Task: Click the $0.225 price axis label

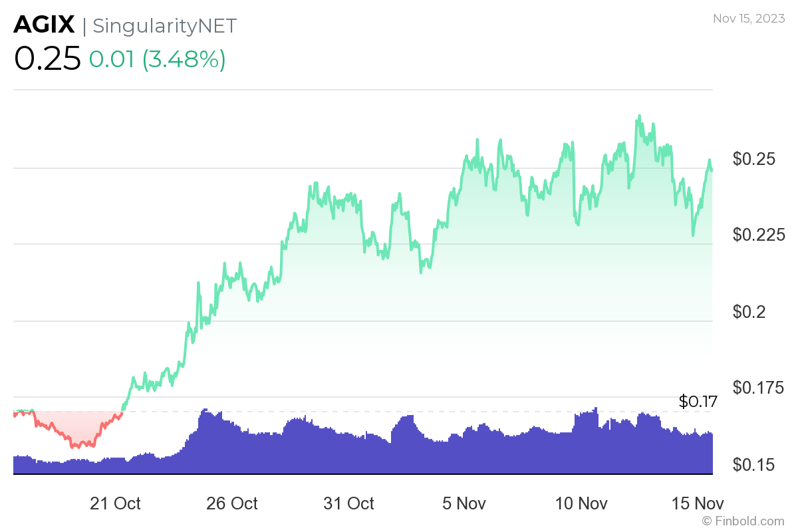Action: point(759,235)
